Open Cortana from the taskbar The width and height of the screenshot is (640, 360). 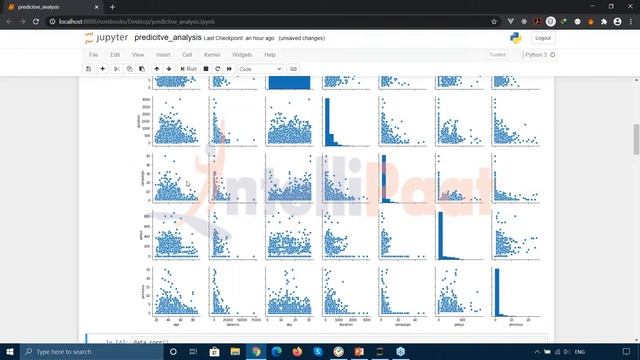pos(173,351)
